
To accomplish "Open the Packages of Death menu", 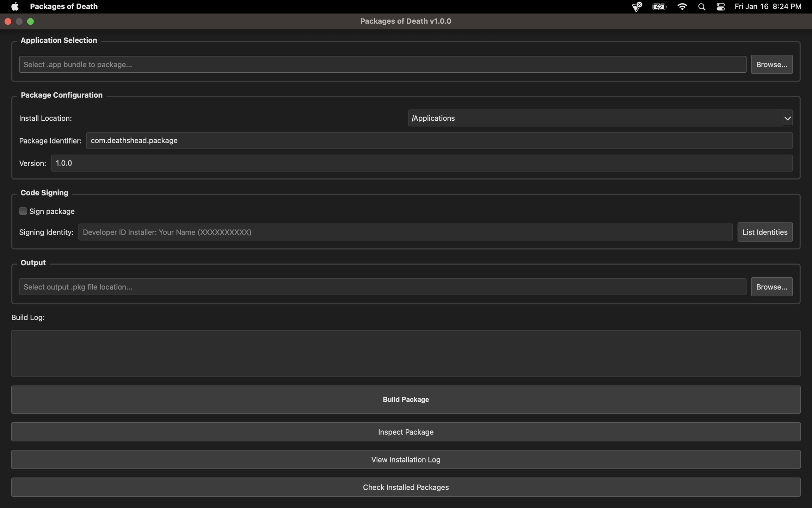I will pyautogui.click(x=64, y=6).
